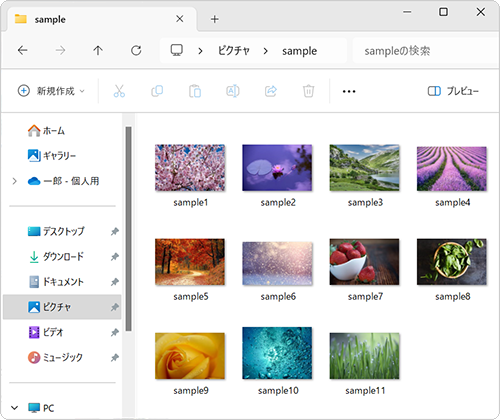
Task: Open ホーム in the sidebar
Action: 46,130
